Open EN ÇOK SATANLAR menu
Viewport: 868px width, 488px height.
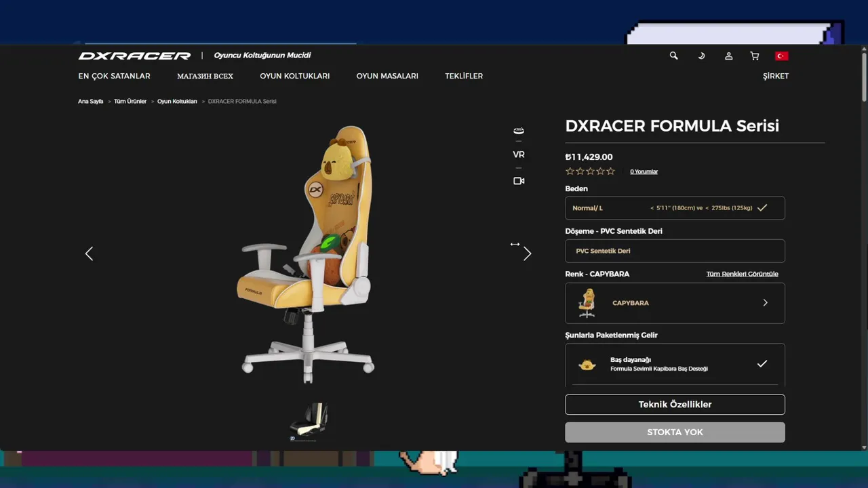click(114, 76)
